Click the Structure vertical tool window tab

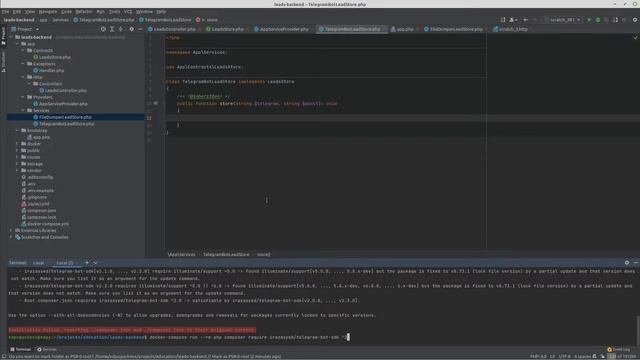3,62
